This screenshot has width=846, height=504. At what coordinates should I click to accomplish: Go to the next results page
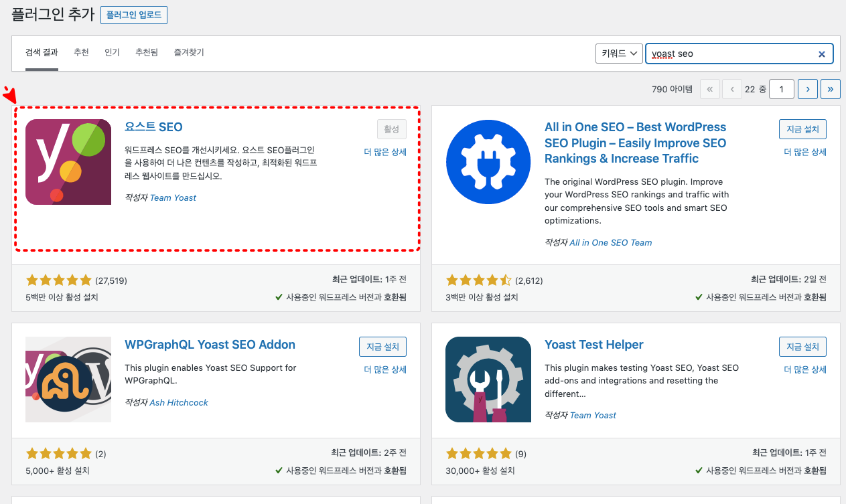click(808, 88)
